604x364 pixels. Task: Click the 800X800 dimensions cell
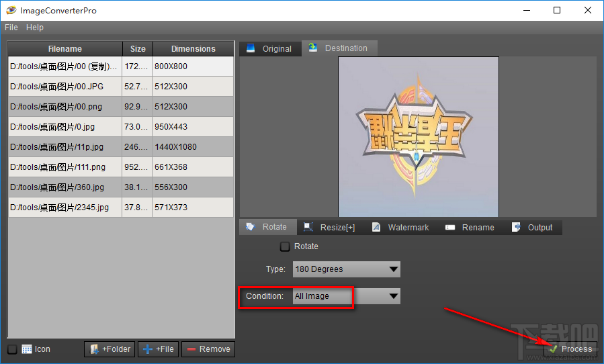click(x=193, y=66)
